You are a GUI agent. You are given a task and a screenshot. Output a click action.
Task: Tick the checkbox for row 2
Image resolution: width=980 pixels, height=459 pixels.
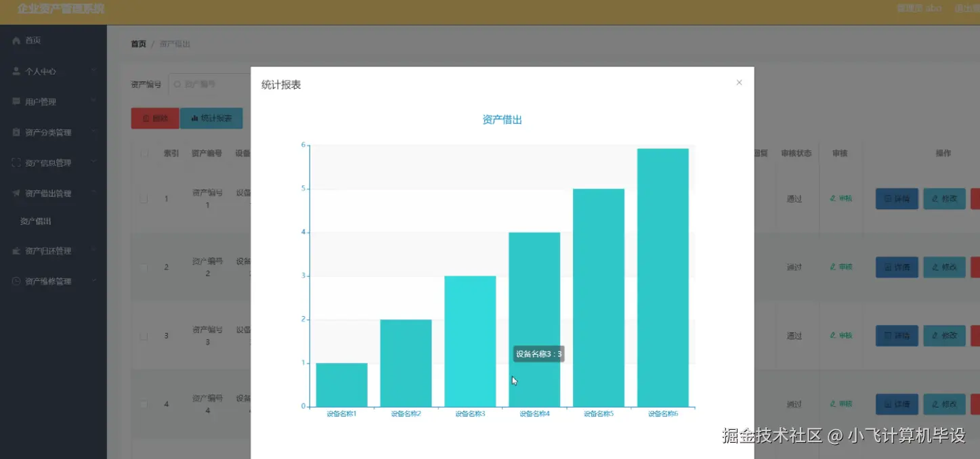tap(144, 267)
